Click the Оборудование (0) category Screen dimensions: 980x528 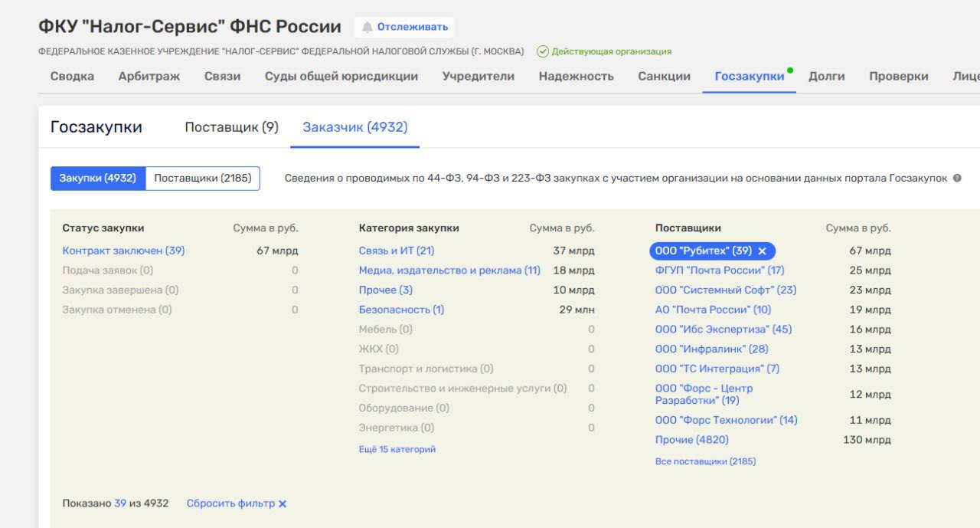tap(404, 408)
